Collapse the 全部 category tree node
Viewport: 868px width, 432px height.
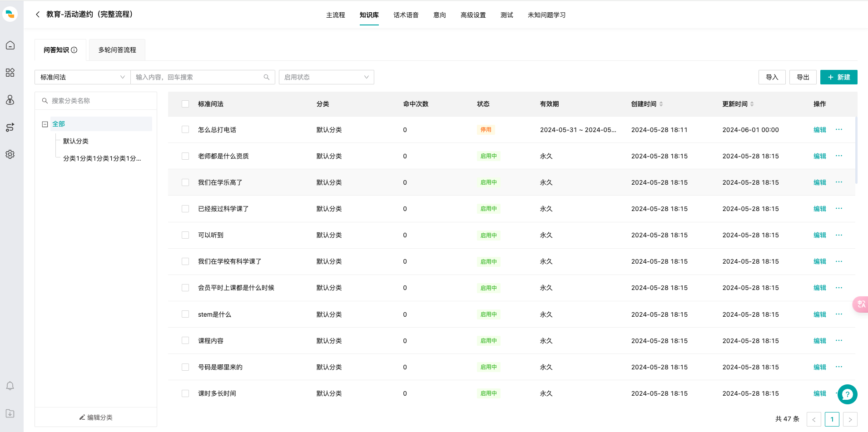[45, 124]
